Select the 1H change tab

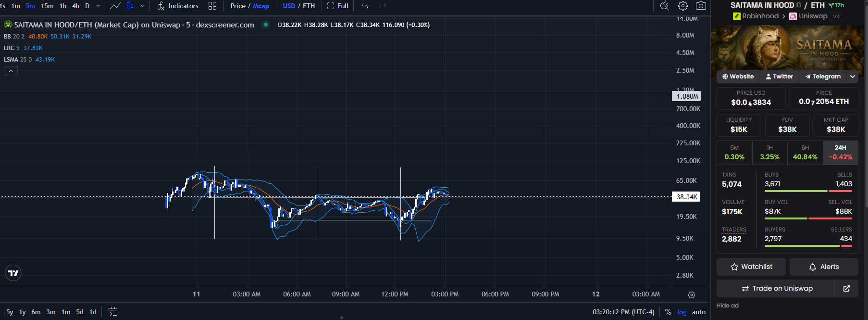click(x=769, y=153)
